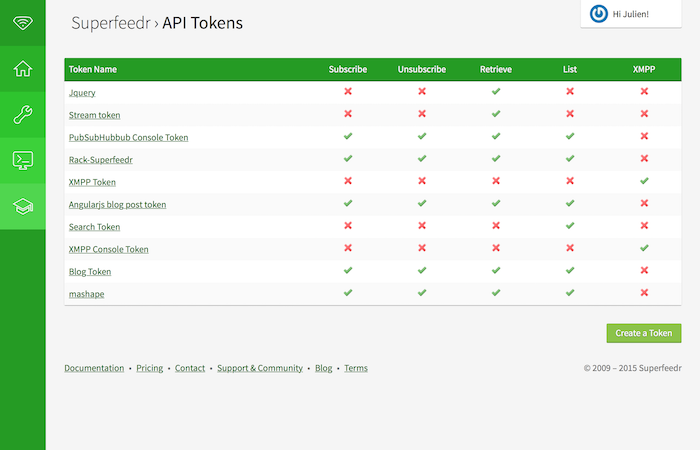Open the PubSubHubbub Console Token link

[129, 138]
